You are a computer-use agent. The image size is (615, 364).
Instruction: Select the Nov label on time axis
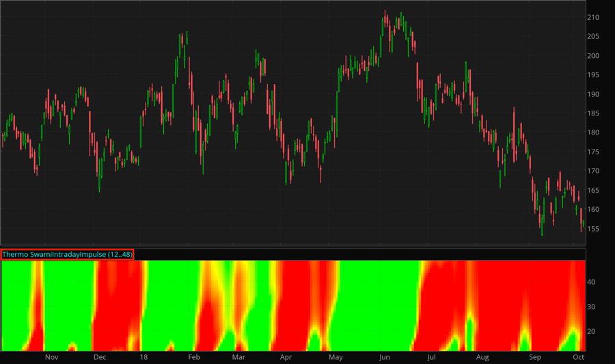[52, 357]
